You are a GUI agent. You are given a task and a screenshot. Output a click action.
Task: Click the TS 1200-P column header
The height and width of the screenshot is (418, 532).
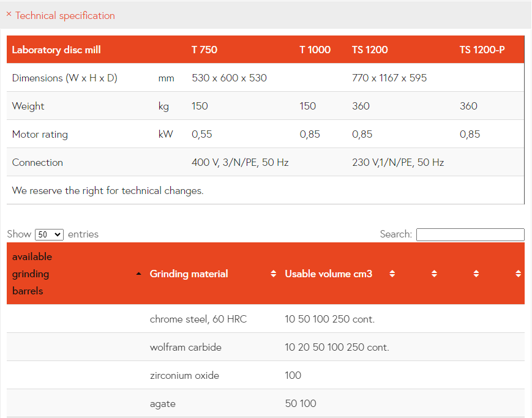(x=482, y=50)
